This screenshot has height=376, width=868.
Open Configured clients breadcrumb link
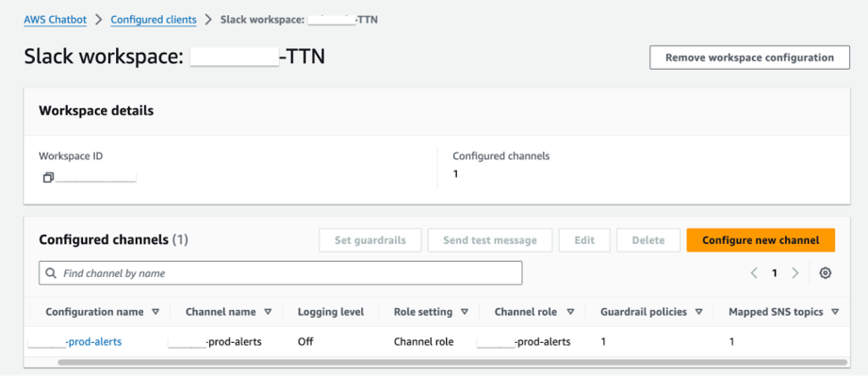pyautogui.click(x=154, y=20)
